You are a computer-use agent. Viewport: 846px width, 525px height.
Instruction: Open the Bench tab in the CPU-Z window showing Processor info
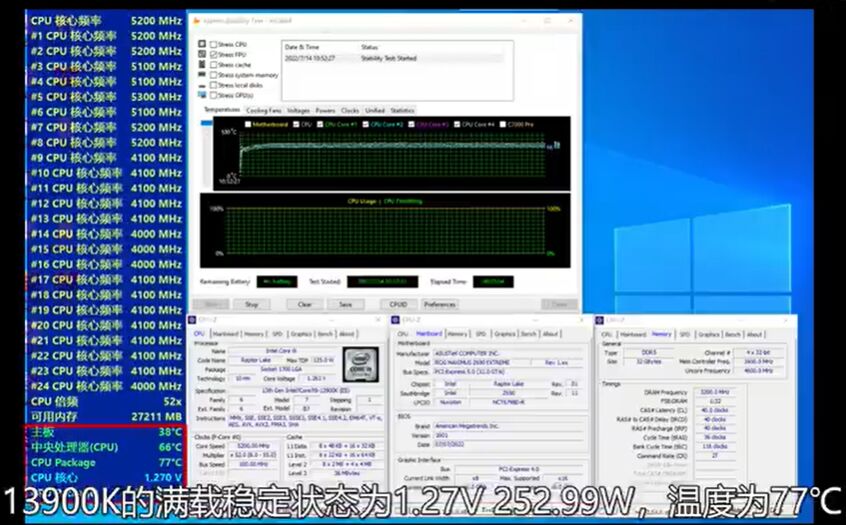(x=325, y=334)
